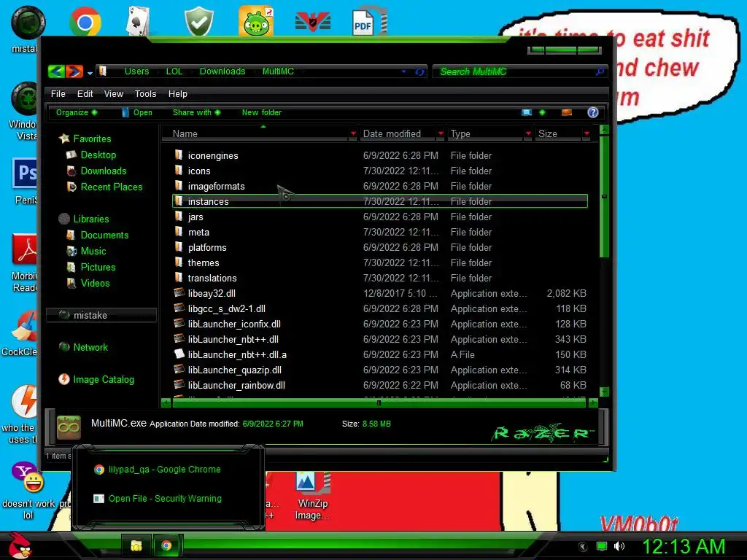Viewport: 747px width, 560px height.
Task: Open the Tools menu
Action: 145,94
